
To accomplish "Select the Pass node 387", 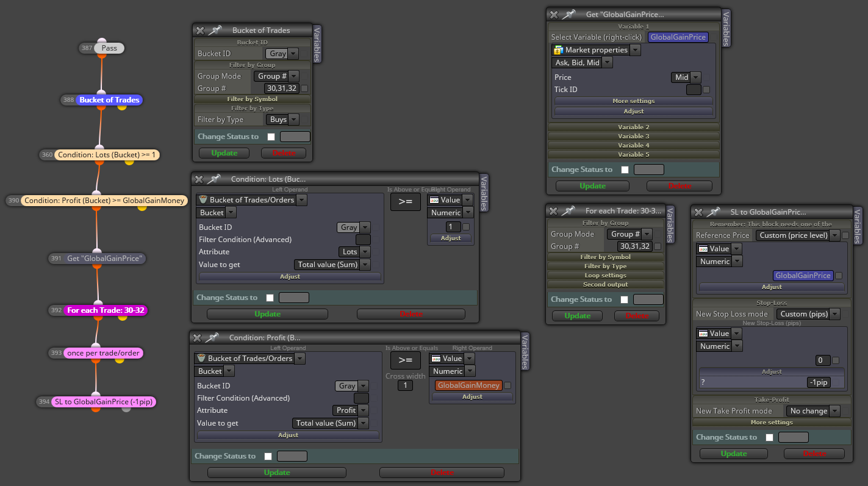I will pyautogui.click(x=109, y=48).
